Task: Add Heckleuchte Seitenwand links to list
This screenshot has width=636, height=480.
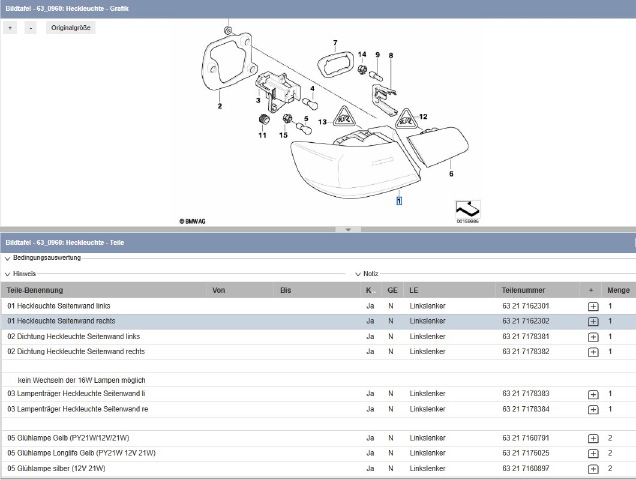Action: click(593, 306)
